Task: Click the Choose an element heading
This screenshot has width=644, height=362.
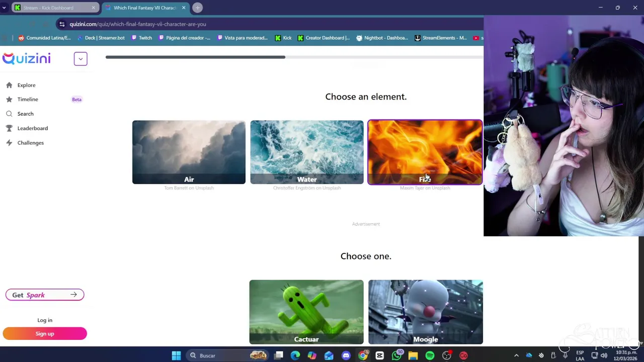Action: [x=366, y=97]
